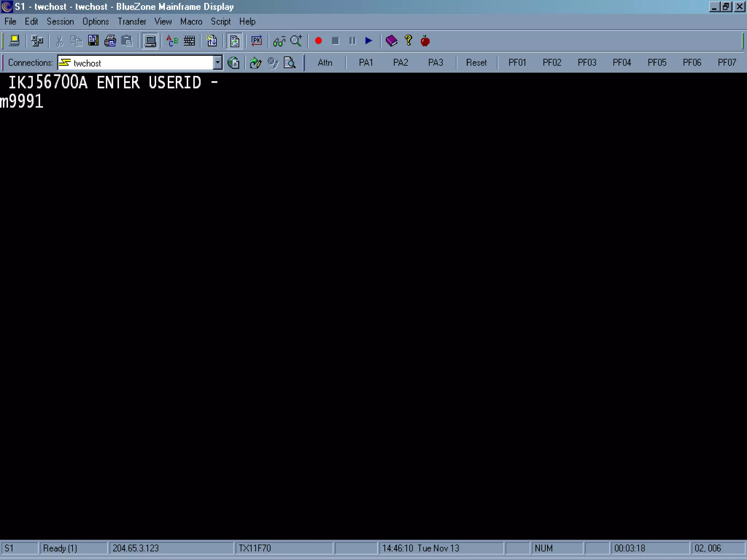Click the Attn button

(325, 63)
